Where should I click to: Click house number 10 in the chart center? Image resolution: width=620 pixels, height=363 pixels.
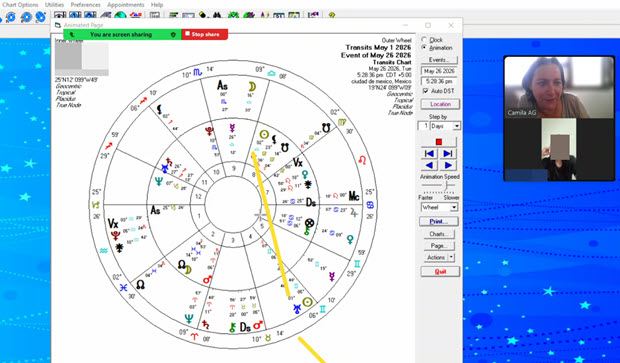pyautogui.click(x=216, y=172)
